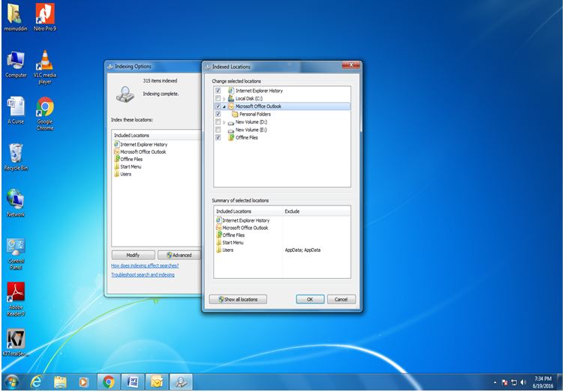Viewport: 565px width, 392px height.
Task: Open VLC media player desktop icon
Action: (45, 67)
